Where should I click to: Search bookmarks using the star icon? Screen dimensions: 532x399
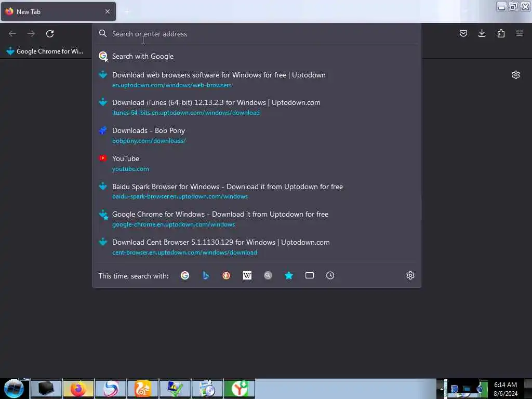[289, 275]
